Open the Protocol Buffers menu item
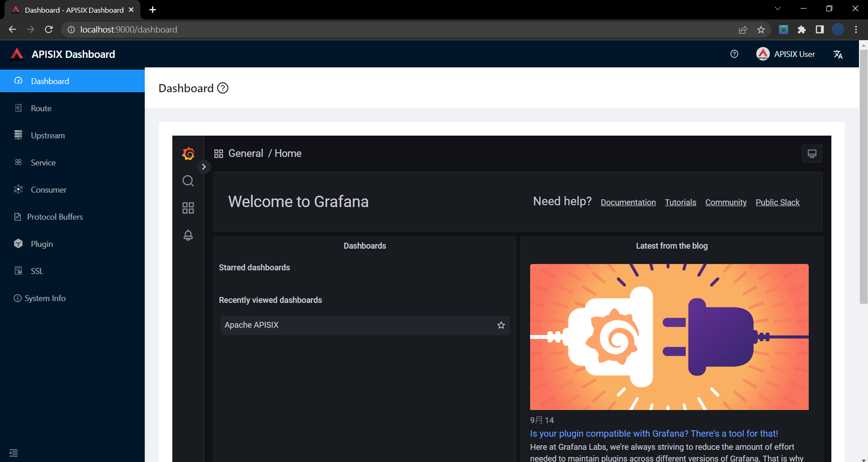This screenshot has height=462, width=868. pyautogui.click(x=72, y=217)
